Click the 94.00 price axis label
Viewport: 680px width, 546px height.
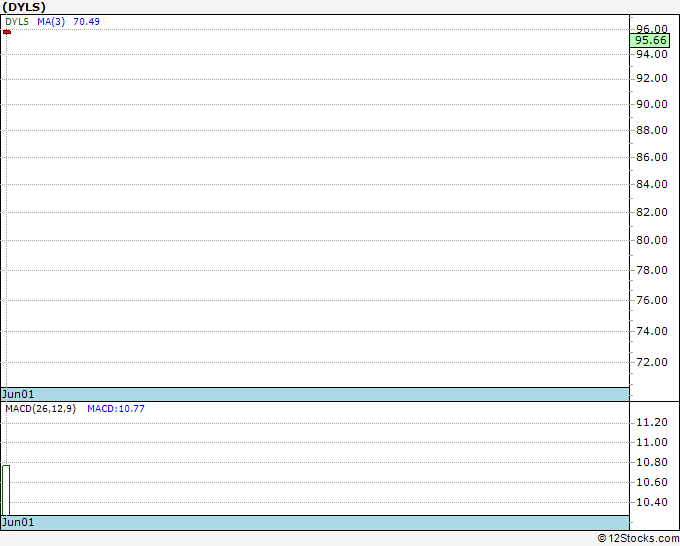pos(651,54)
